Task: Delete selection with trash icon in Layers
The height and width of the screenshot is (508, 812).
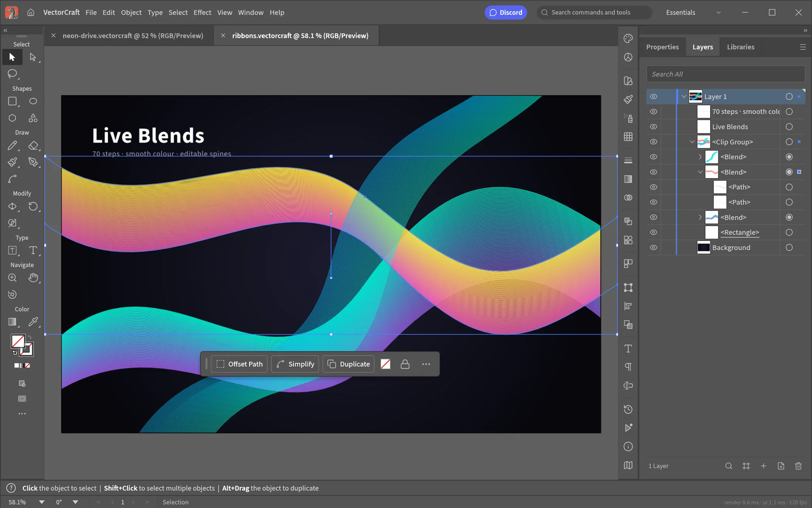Action: [798, 466]
